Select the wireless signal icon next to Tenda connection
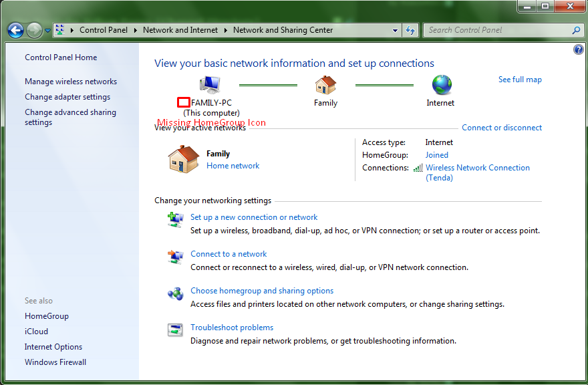588x385 pixels. [x=418, y=168]
